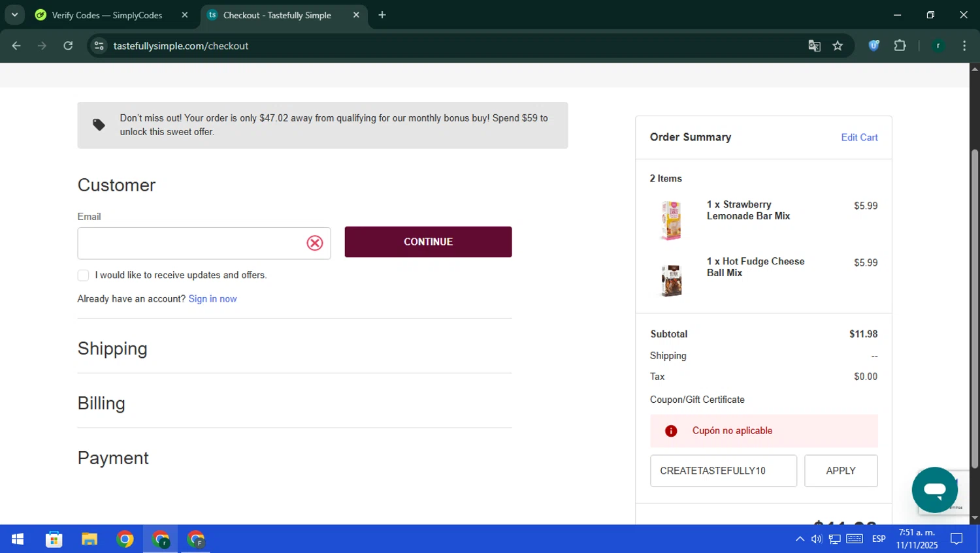This screenshot has height=553, width=980.
Task: Click the translate page icon
Action: point(814,46)
